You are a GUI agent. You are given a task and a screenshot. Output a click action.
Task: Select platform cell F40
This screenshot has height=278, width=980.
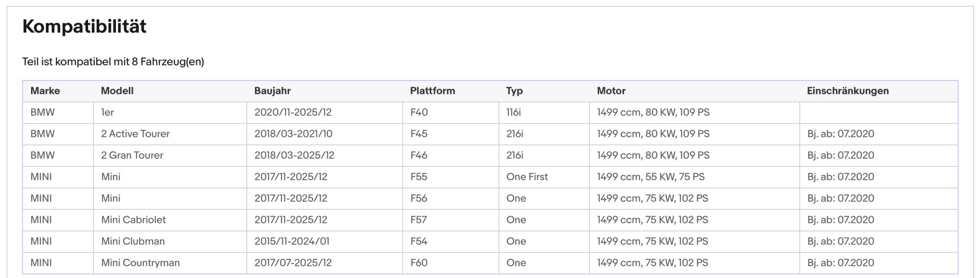tap(451, 113)
